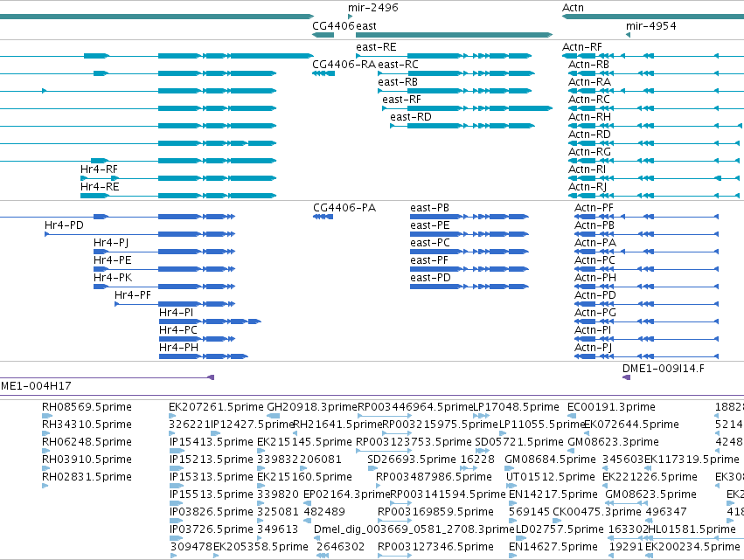The image size is (744, 560).
Task: Select the east-RE transcript label
Action: tap(376, 47)
